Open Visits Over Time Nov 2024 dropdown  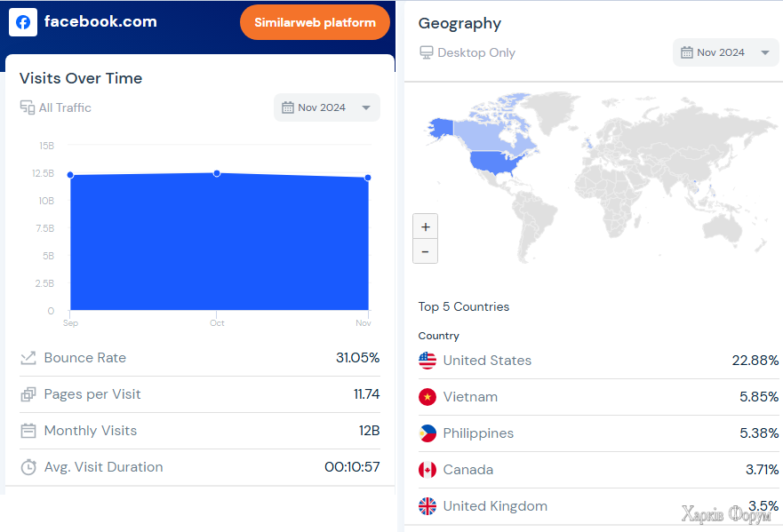(x=327, y=107)
